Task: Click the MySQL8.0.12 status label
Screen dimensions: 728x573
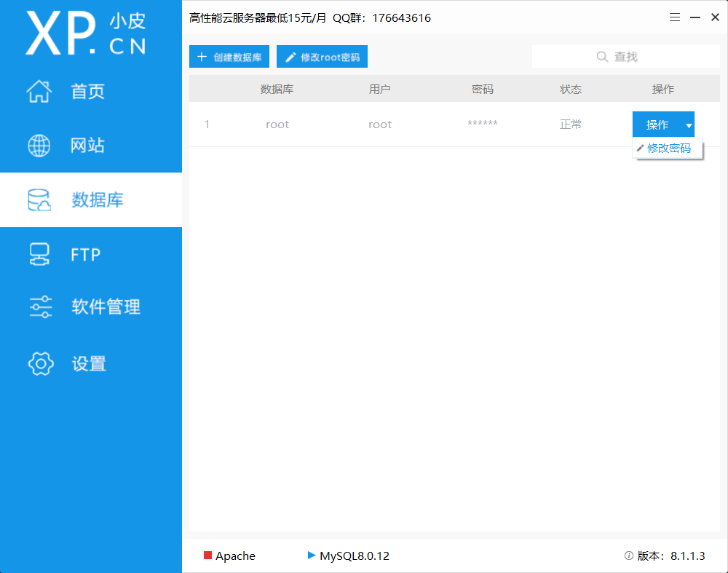Action: 355,556
